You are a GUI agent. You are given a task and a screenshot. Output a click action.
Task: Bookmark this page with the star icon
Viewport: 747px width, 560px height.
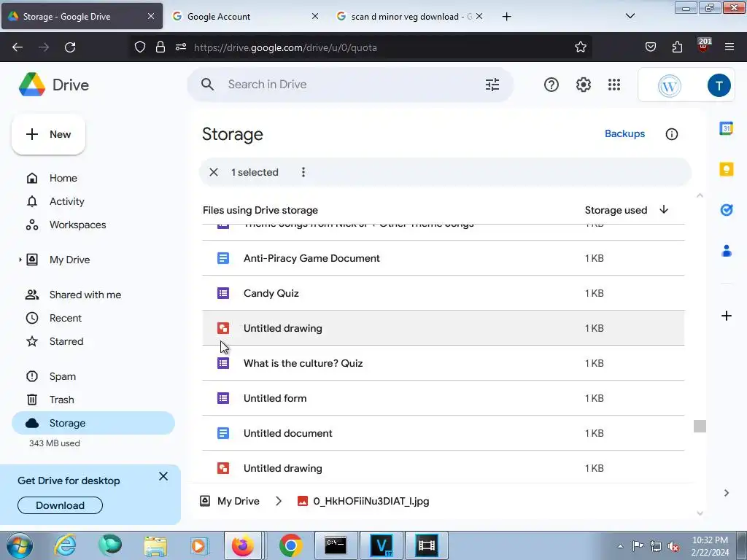580,47
